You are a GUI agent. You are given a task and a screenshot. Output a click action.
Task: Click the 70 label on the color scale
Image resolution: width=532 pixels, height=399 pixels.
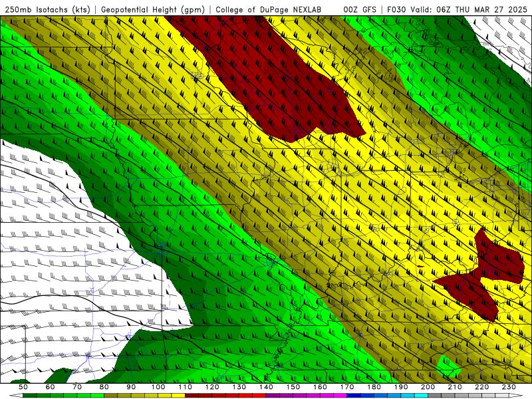coord(77,387)
